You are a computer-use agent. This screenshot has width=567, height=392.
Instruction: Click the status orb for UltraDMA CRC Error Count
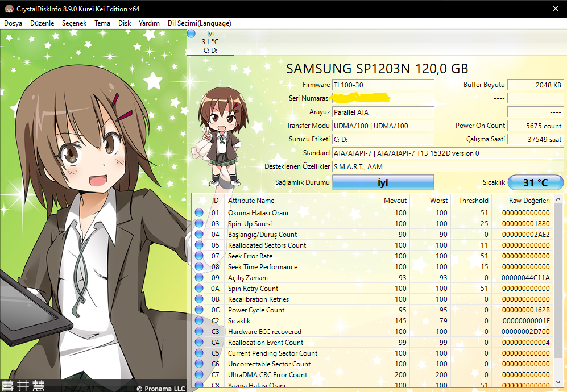[x=199, y=375]
